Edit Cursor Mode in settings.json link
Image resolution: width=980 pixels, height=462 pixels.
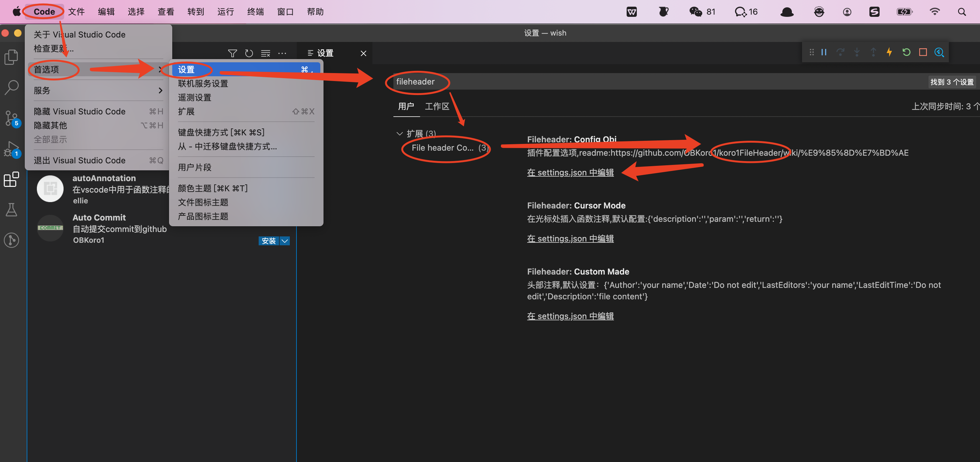coord(570,239)
